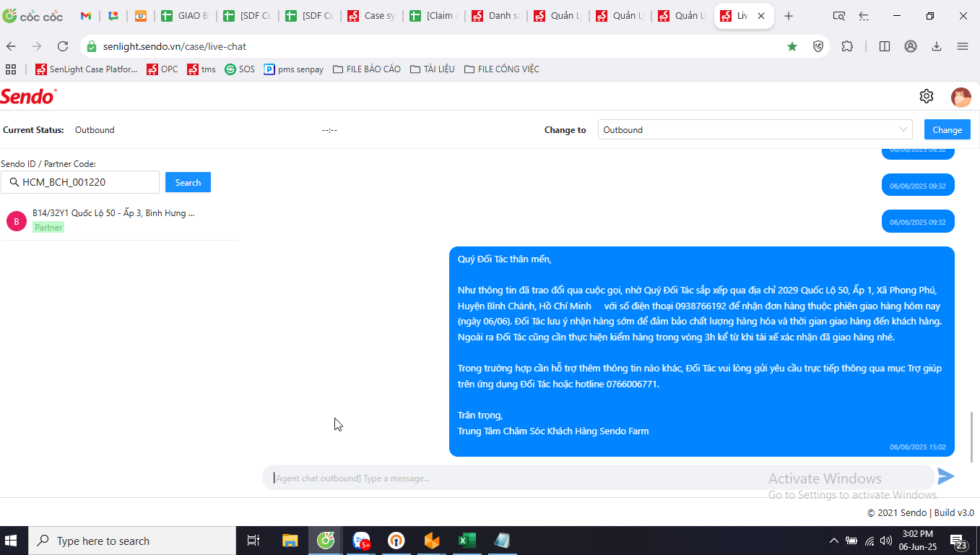The height and width of the screenshot is (555, 980).
Task: Send the message with paper plane icon
Action: pyautogui.click(x=946, y=476)
